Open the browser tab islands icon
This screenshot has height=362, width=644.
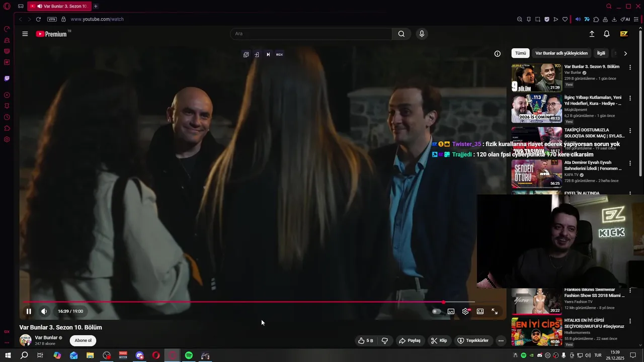pyautogui.click(x=21, y=6)
